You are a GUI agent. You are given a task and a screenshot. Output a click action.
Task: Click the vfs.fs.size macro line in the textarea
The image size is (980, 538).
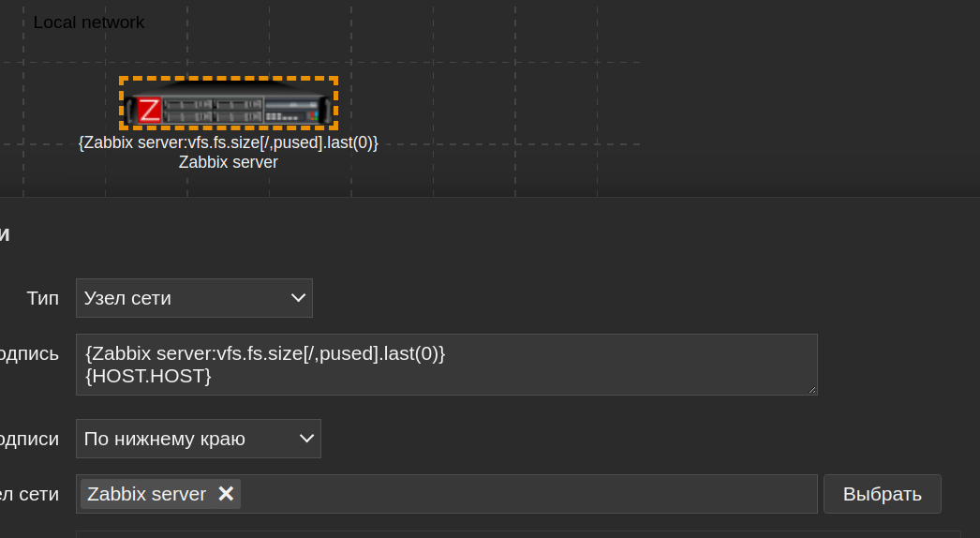pyautogui.click(x=265, y=354)
